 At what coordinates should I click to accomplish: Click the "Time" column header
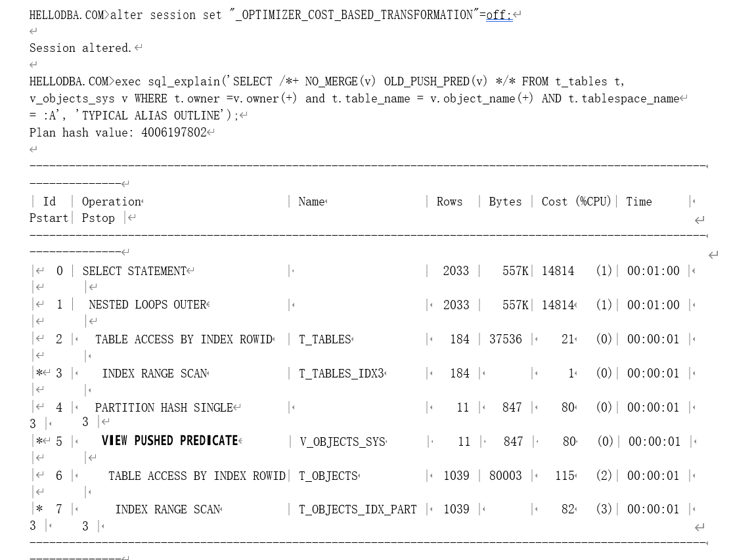(x=638, y=202)
